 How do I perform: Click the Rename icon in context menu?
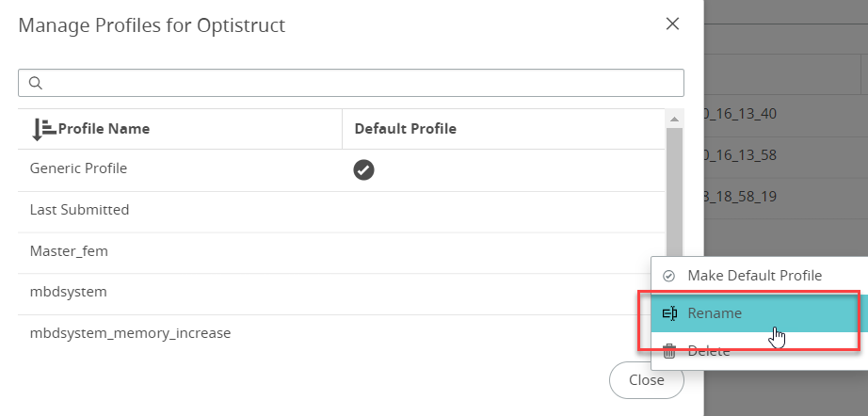[x=670, y=313]
